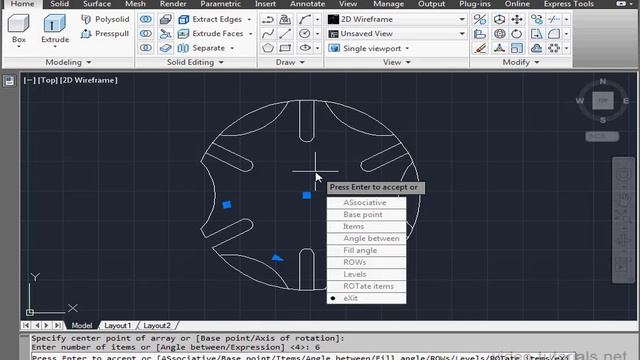Click the Extract Edges tool
The width and height of the screenshot is (640, 360).
(211, 19)
